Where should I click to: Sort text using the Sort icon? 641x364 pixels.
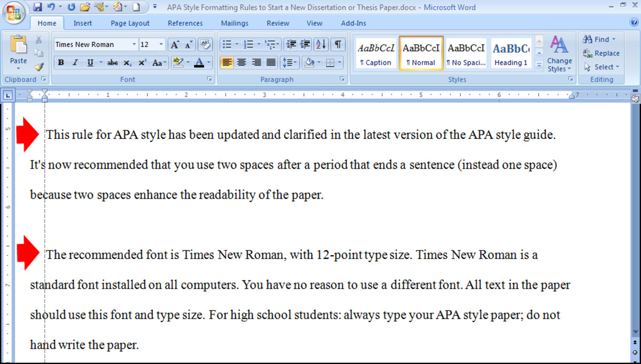pos(321,44)
